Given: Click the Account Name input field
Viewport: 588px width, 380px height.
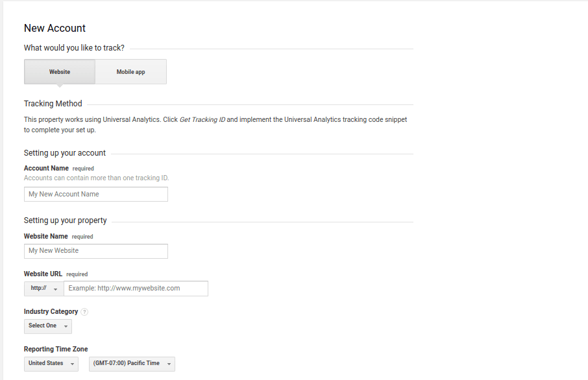Looking at the screenshot, I should coord(95,194).
